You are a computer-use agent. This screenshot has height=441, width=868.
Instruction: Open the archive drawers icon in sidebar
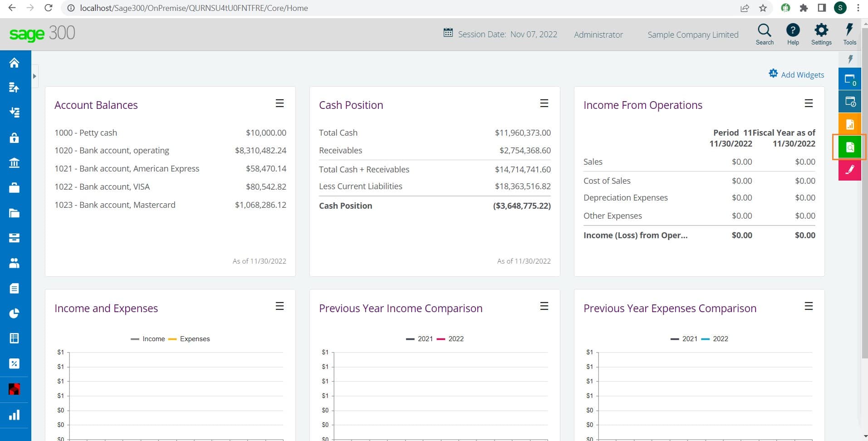pyautogui.click(x=14, y=238)
